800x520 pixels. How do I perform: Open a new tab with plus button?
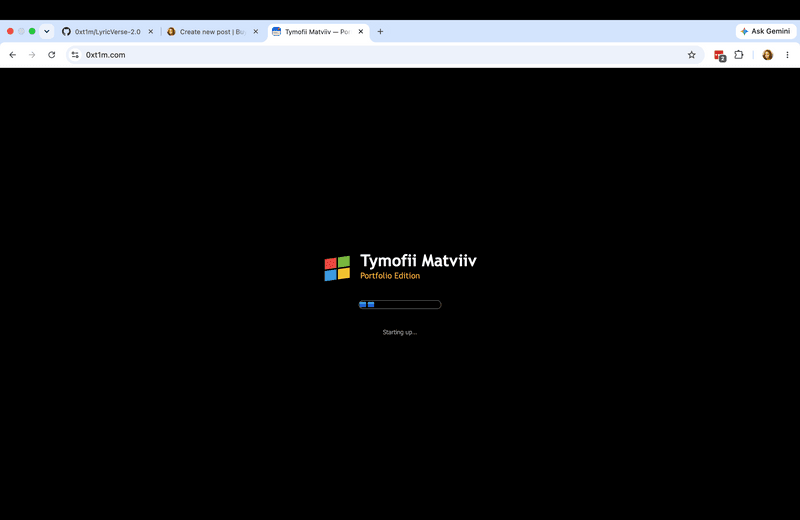(380, 31)
